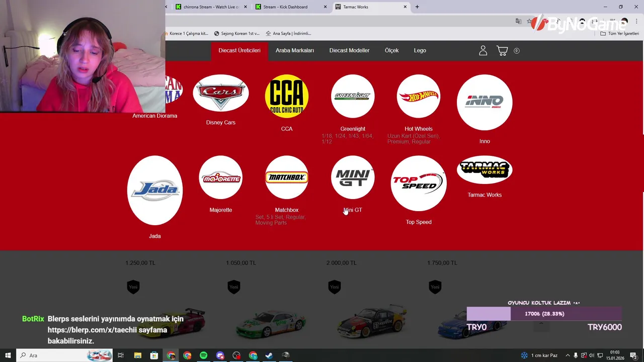Open Spotify from the taskbar

pyautogui.click(x=203, y=355)
